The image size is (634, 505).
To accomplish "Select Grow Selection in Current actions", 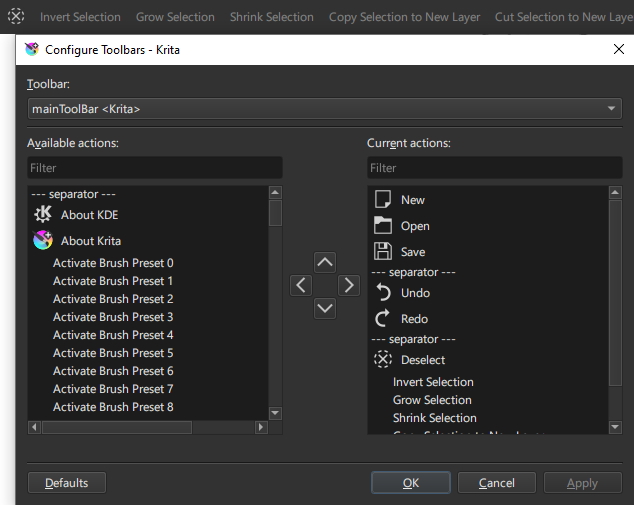I will coord(432,400).
